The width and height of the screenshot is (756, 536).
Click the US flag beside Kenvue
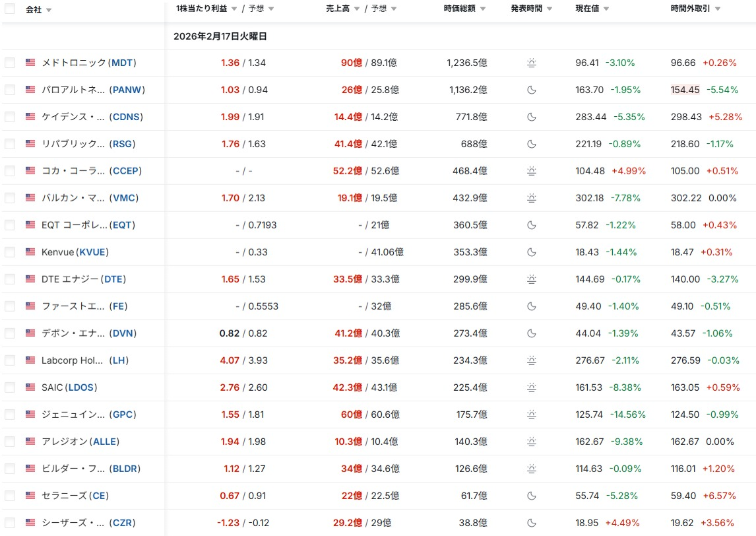coord(30,252)
